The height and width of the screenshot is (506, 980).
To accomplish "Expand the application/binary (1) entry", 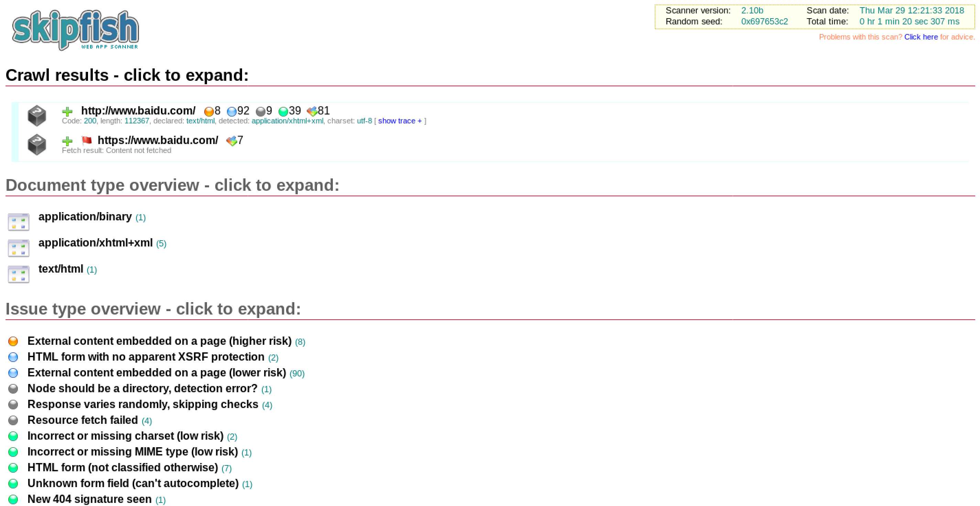I will coord(92,217).
